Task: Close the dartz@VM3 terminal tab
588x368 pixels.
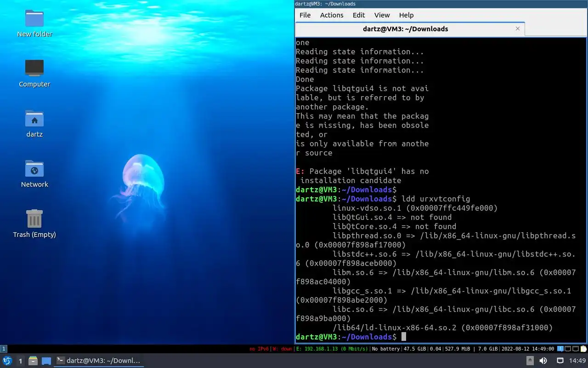Action: click(x=518, y=29)
